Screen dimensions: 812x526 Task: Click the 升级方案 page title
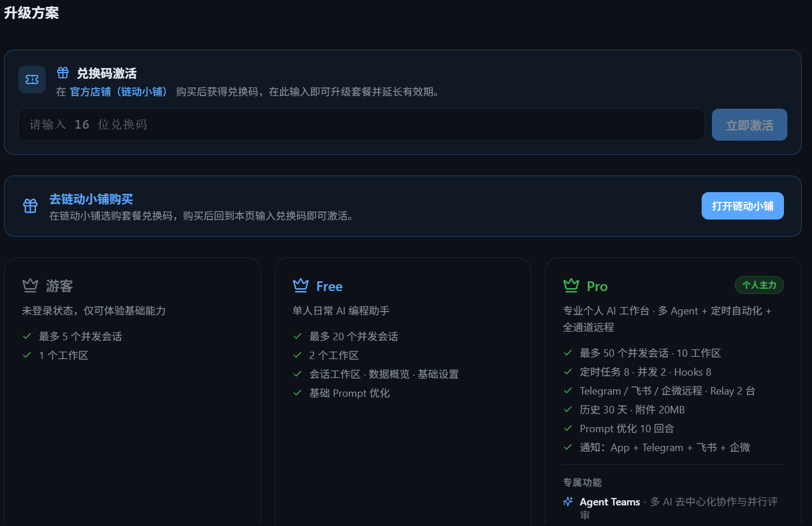31,13
